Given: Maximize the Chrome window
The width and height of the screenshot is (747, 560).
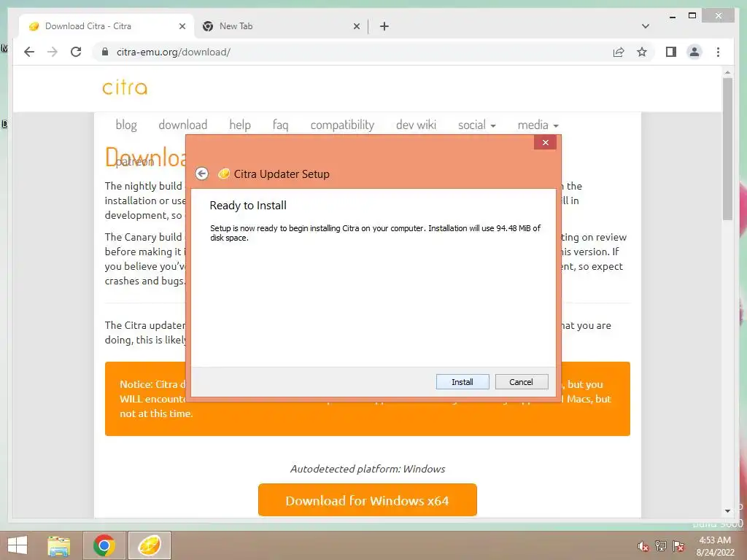Looking at the screenshot, I should point(692,16).
